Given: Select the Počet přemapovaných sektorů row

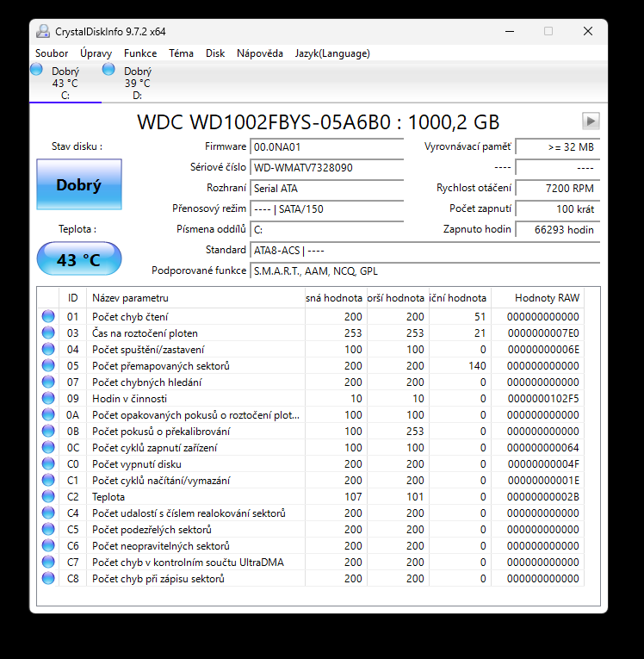Looking at the screenshot, I should coord(311,365).
